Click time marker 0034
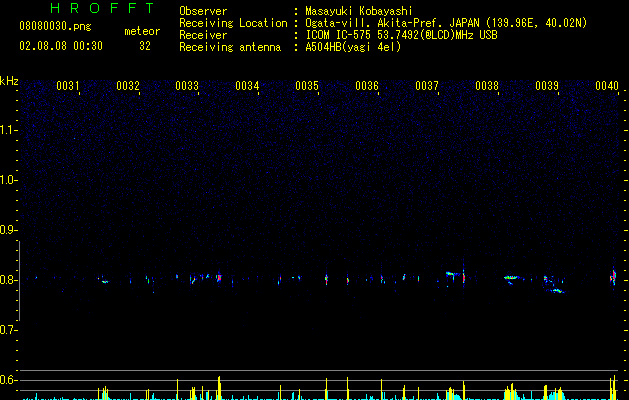Screen dimensions: 629x400 pyautogui.click(x=247, y=86)
